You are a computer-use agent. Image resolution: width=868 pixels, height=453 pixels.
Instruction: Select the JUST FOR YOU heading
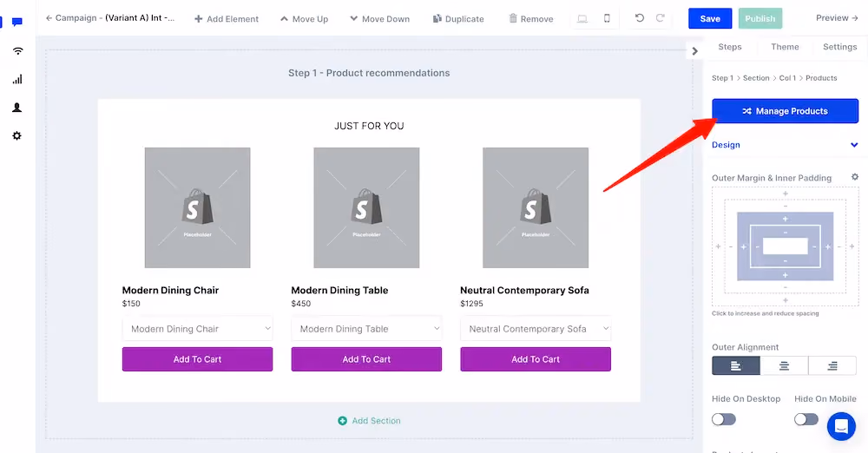tap(369, 126)
